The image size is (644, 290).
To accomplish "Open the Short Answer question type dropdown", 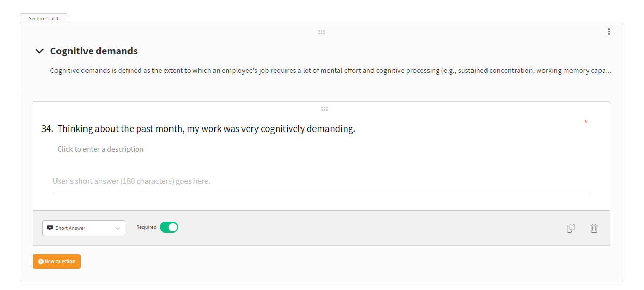I will coord(84,228).
